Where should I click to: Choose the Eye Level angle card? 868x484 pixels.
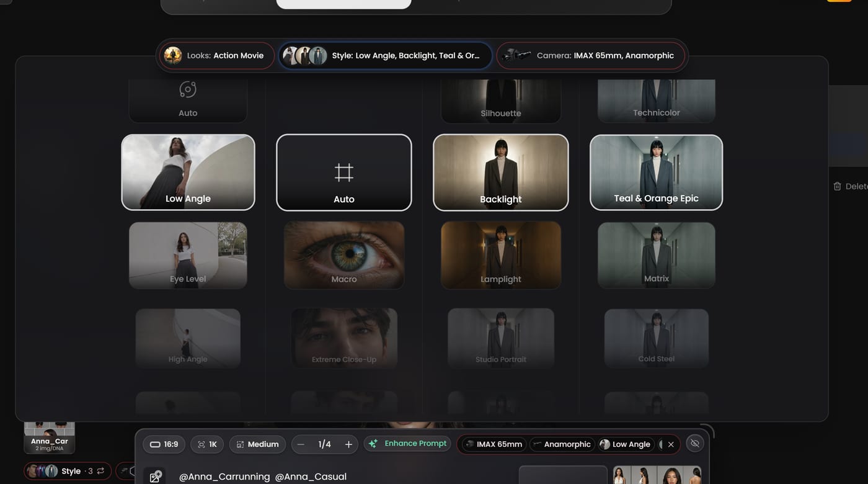pos(188,256)
